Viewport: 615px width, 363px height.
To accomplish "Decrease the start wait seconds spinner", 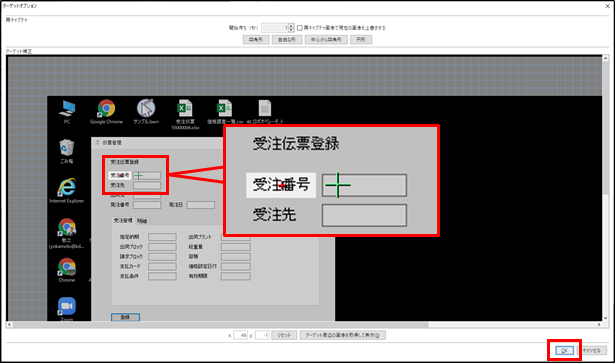I will (291, 30).
